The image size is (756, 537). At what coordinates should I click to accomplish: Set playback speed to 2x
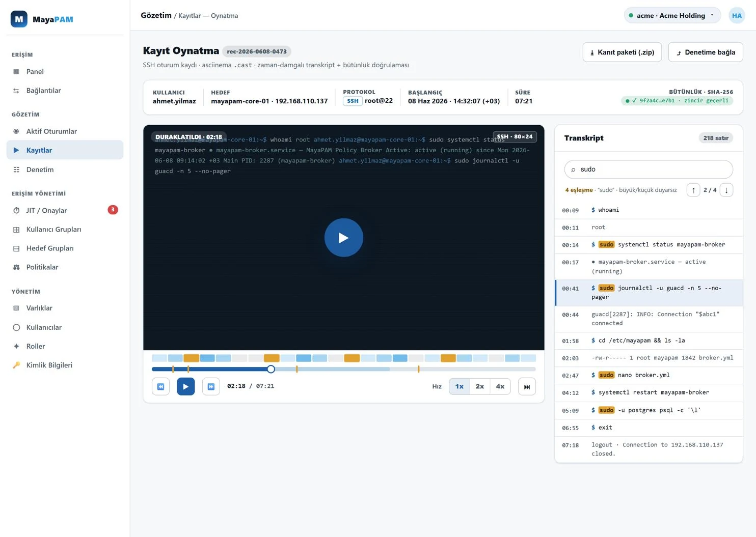pos(480,386)
